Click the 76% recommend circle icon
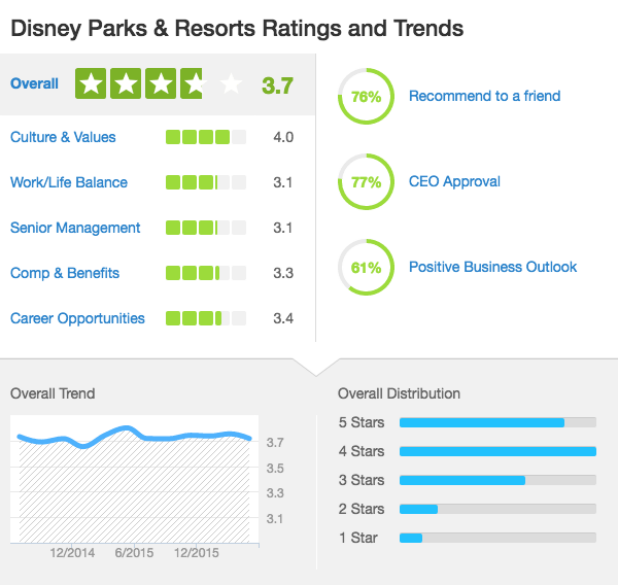The width and height of the screenshot is (618, 585). click(x=366, y=97)
